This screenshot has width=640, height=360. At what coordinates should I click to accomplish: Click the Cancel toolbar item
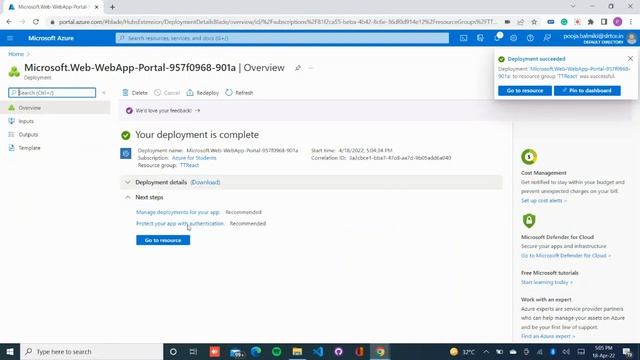167,93
